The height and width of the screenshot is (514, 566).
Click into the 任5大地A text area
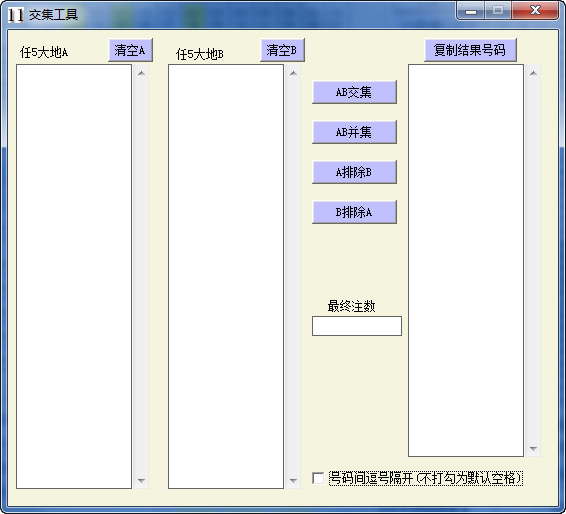74,276
